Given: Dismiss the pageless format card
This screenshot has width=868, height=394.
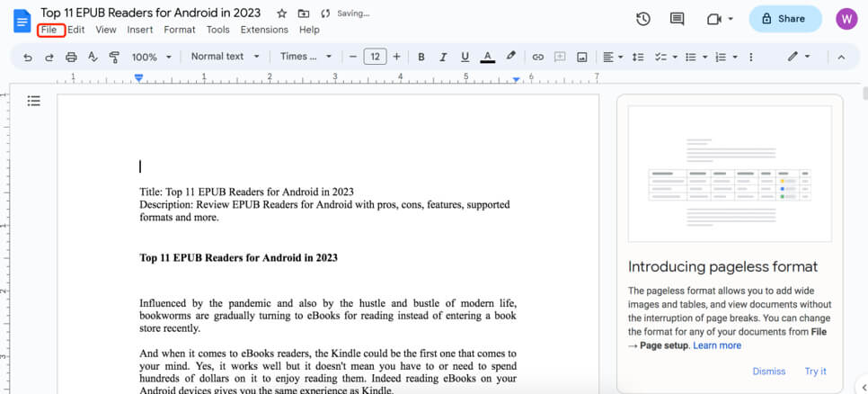Looking at the screenshot, I should (x=769, y=372).
